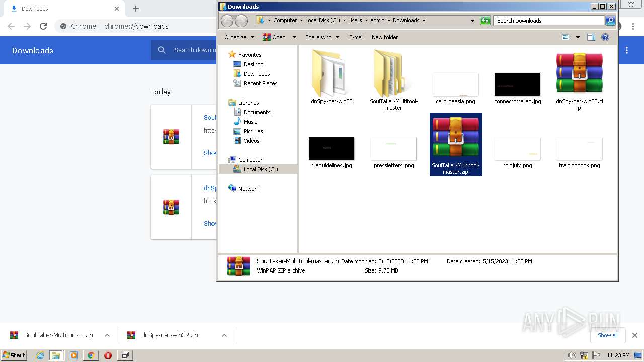Select SoulTaker-Multitool-master.zip archive icon

tap(456, 137)
